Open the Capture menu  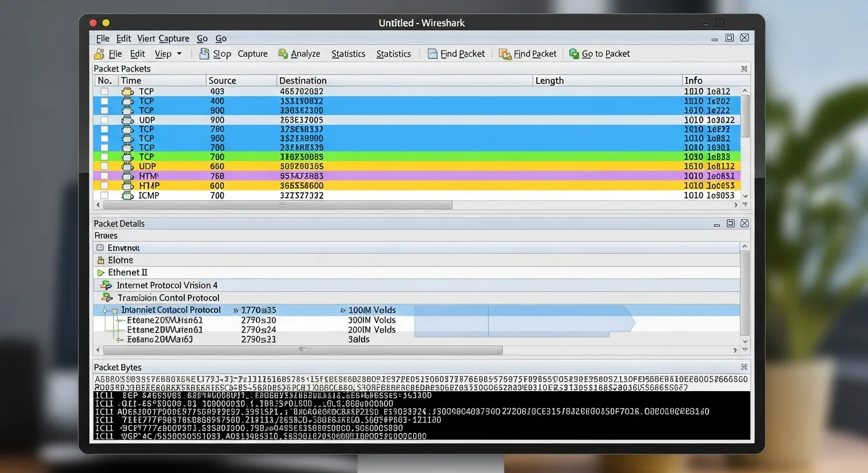pyautogui.click(x=174, y=38)
